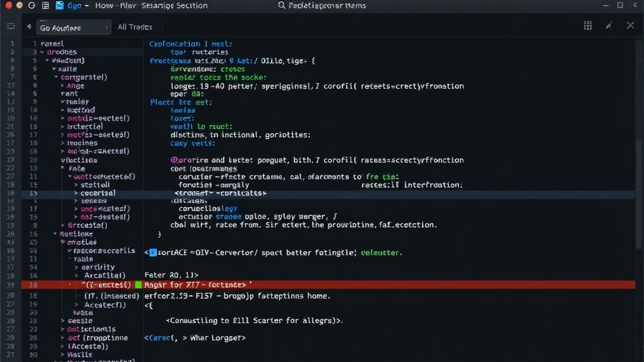Click the layout panel icon in title bar
The height and width of the screenshot is (362, 644).
click(x=45, y=5)
